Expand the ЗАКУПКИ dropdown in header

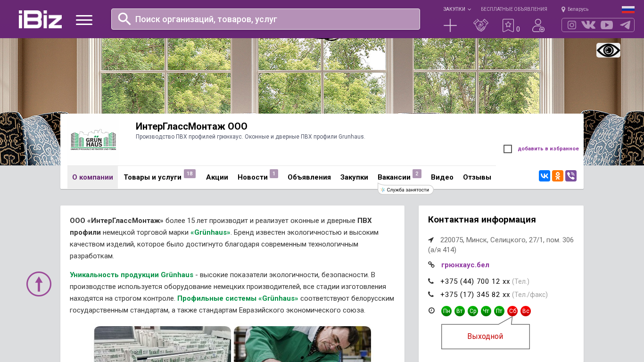coord(457,9)
